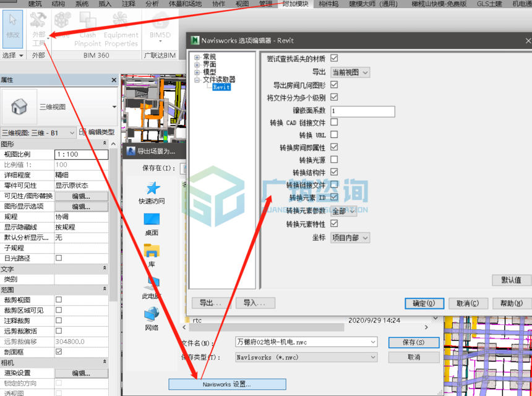532x396 pixels.
Task: Open the save type Navisworks (*.nwc) dropdown
Action: coord(373,357)
